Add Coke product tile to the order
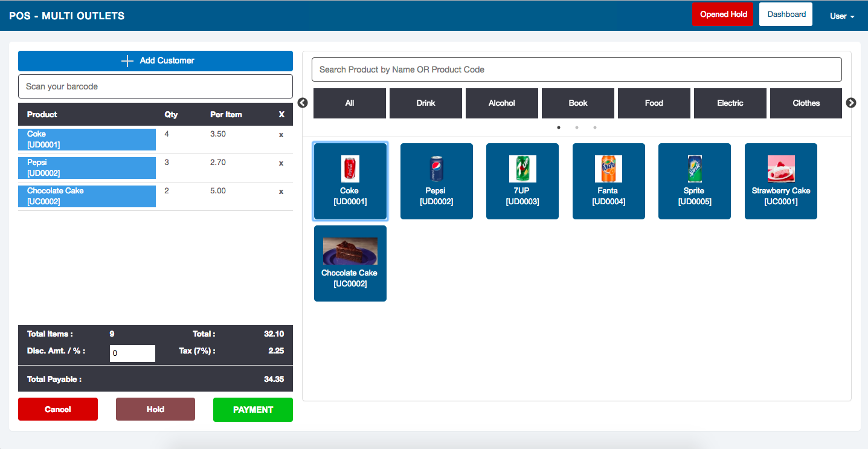This screenshot has width=868, height=449. pos(350,181)
